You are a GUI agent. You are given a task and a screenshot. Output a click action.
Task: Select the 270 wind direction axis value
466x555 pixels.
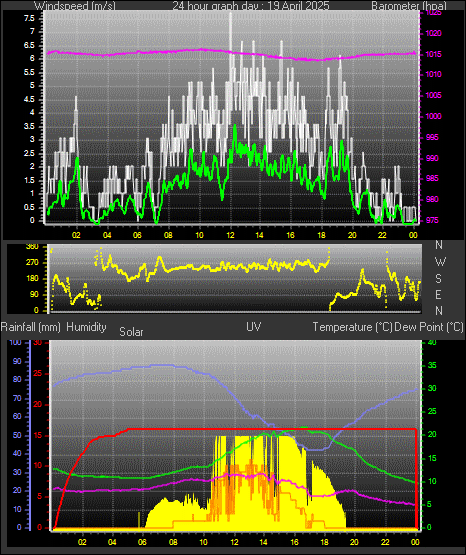32,263
